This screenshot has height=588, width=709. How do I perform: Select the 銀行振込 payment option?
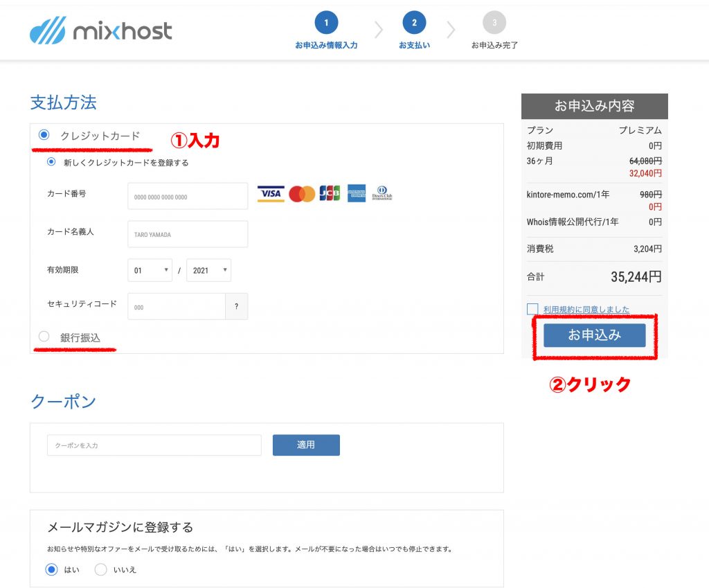44,337
